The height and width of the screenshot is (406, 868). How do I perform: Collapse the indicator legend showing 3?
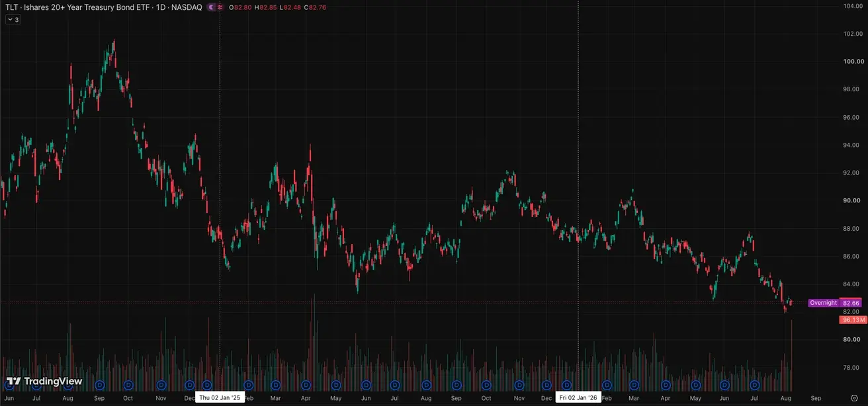[13, 19]
